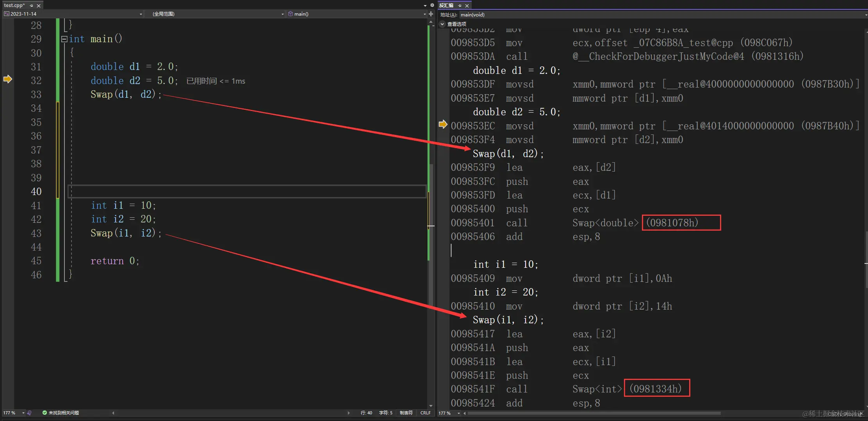Click on the 'double d1 = 2.0;' source line 31
This screenshot has width=868, height=421.
coord(134,67)
